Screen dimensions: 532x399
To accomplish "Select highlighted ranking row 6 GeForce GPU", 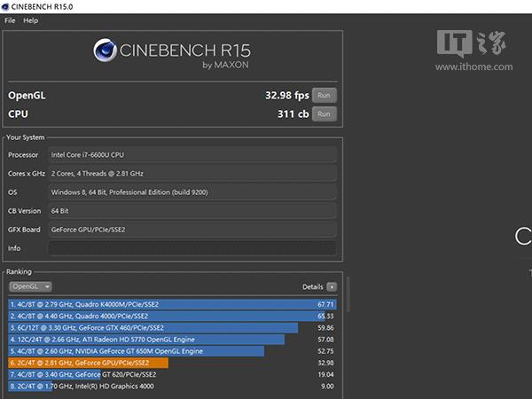I will coord(172,363).
